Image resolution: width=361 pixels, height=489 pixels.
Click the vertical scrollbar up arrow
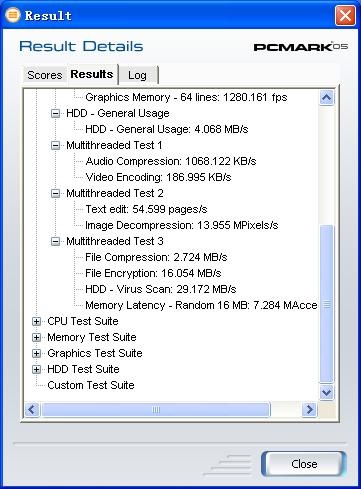click(326, 98)
